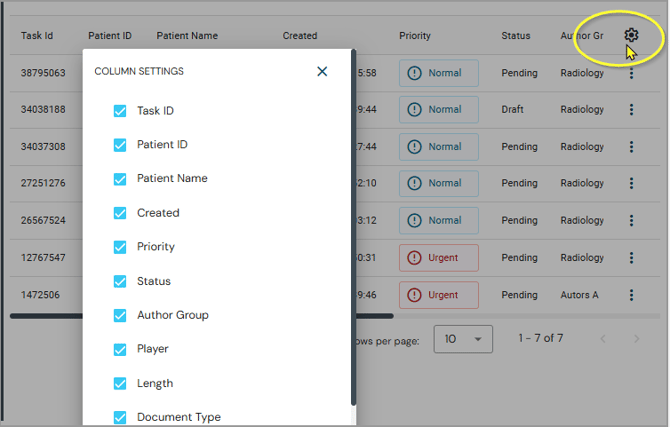Go to previous page arrow
The image size is (670, 427).
[603, 339]
